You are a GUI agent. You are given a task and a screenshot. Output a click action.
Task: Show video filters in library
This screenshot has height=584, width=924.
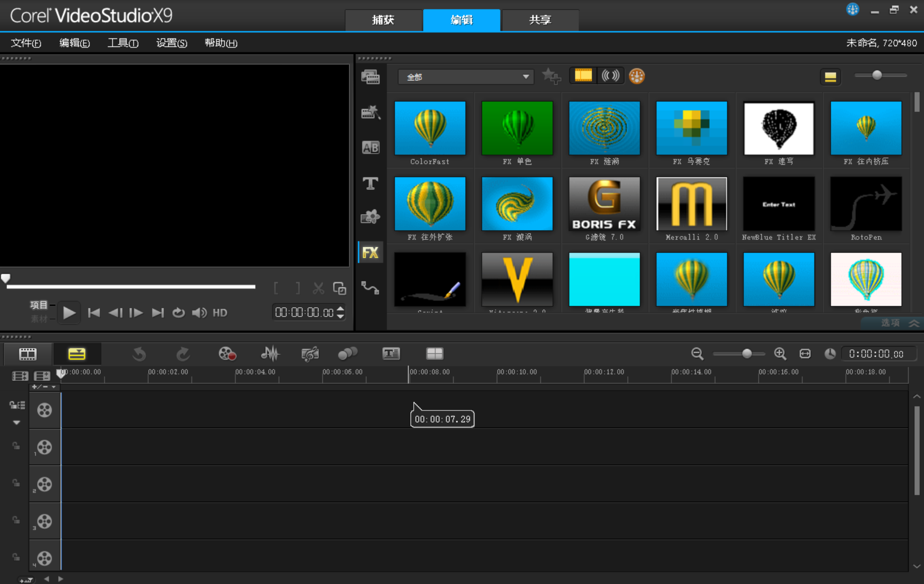(x=583, y=76)
